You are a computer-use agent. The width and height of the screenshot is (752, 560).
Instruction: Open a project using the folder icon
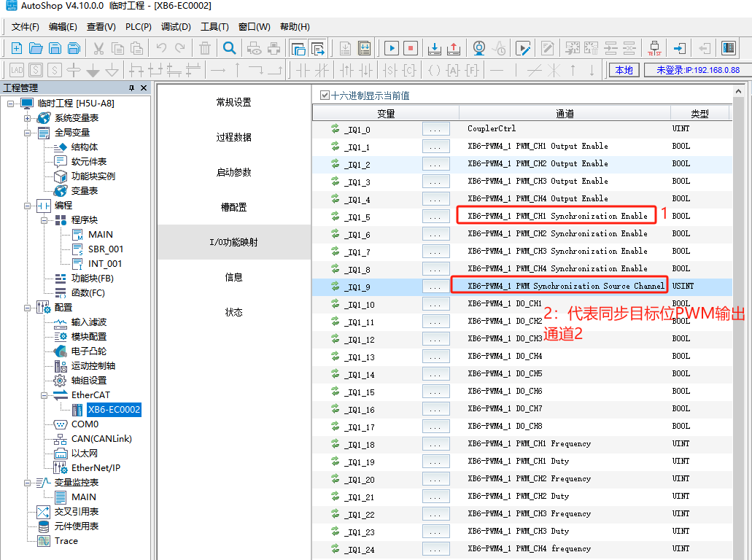click(36, 48)
